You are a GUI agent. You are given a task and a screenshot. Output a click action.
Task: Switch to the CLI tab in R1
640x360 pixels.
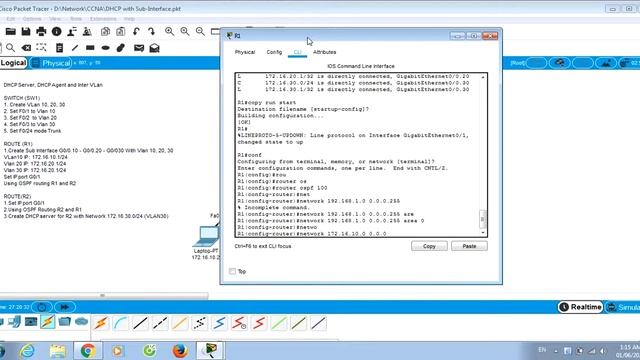[298, 52]
